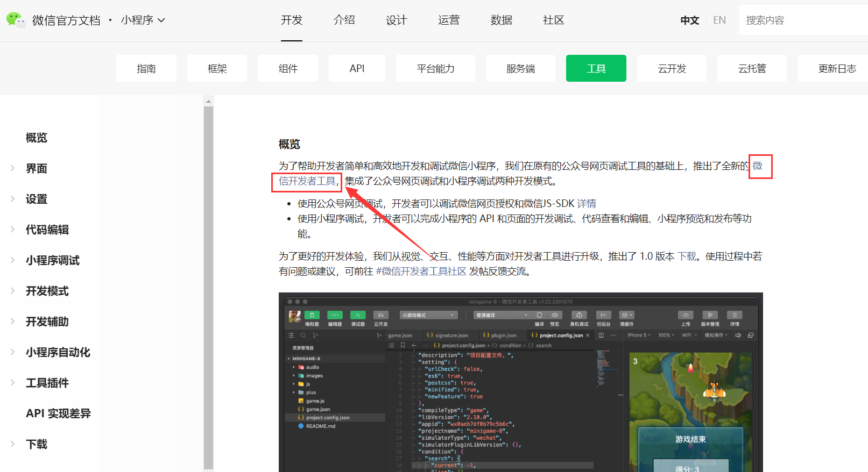Open the #微信开发者工具社区 link
The height and width of the screenshot is (472, 868).
pos(421,271)
